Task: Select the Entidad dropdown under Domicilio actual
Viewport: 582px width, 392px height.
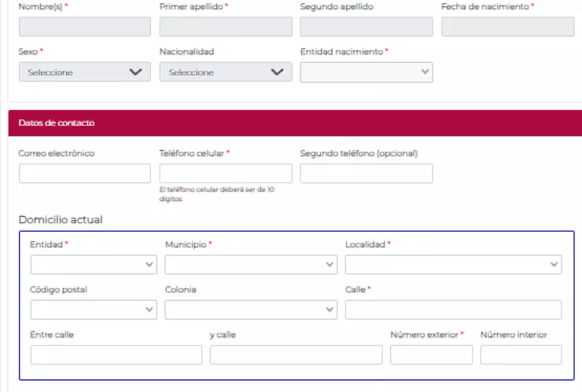Action: click(93, 265)
